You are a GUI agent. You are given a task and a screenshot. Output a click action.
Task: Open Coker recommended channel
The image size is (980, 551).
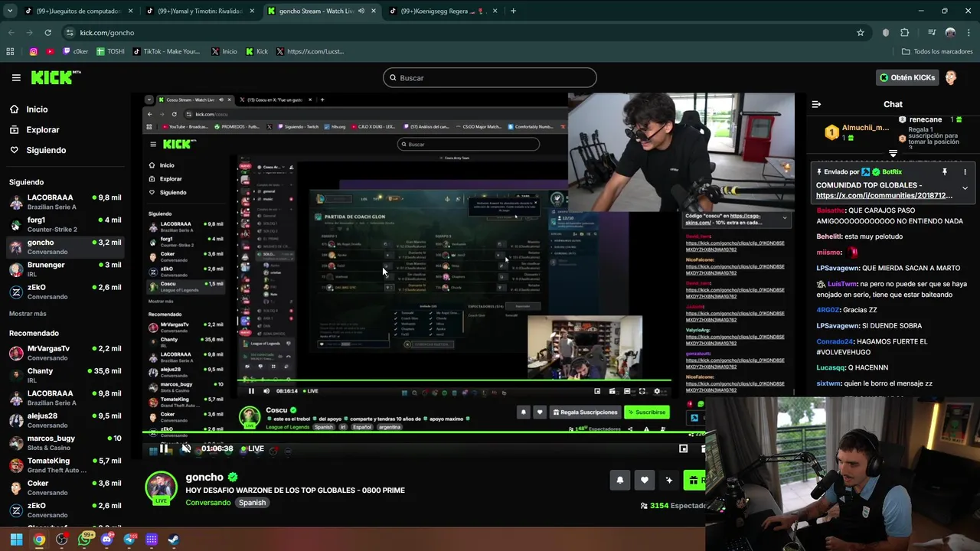pyautogui.click(x=65, y=487)
